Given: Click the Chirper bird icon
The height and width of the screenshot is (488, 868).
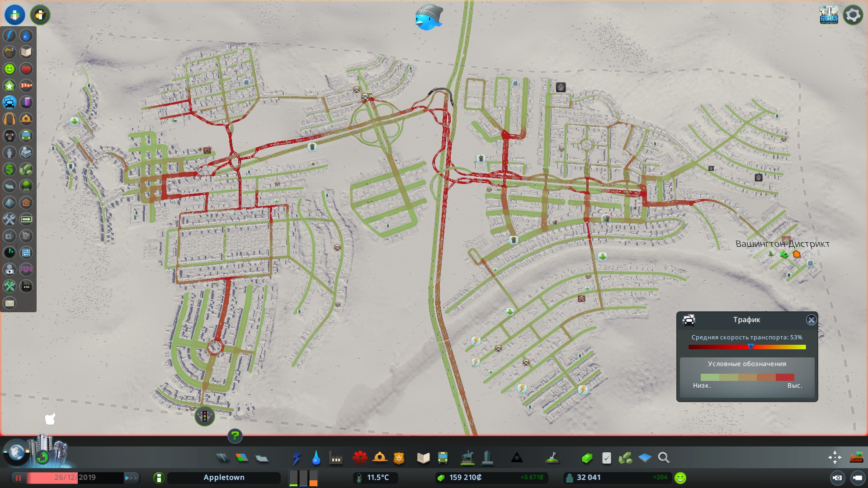Looking at the screenshot, I should tap(428, 18).
